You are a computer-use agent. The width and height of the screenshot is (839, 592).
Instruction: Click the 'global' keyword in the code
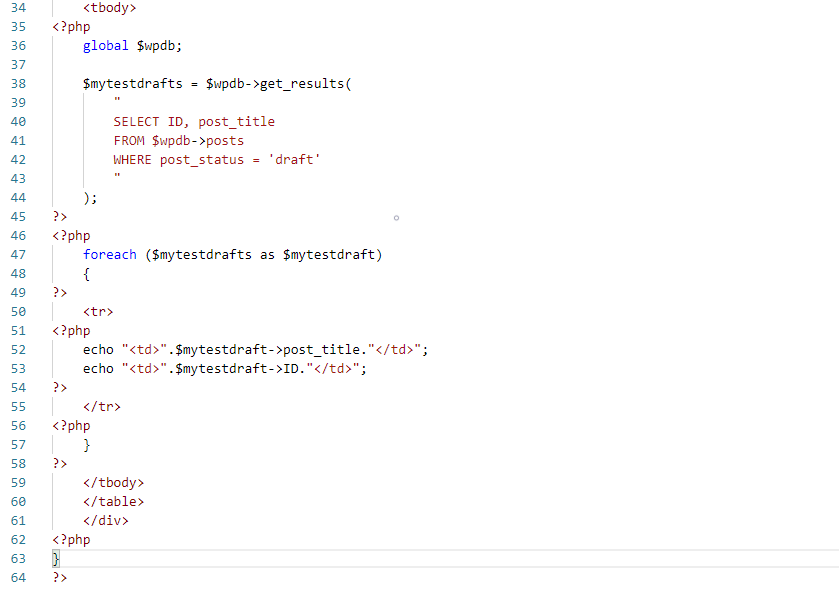point(106,46)
